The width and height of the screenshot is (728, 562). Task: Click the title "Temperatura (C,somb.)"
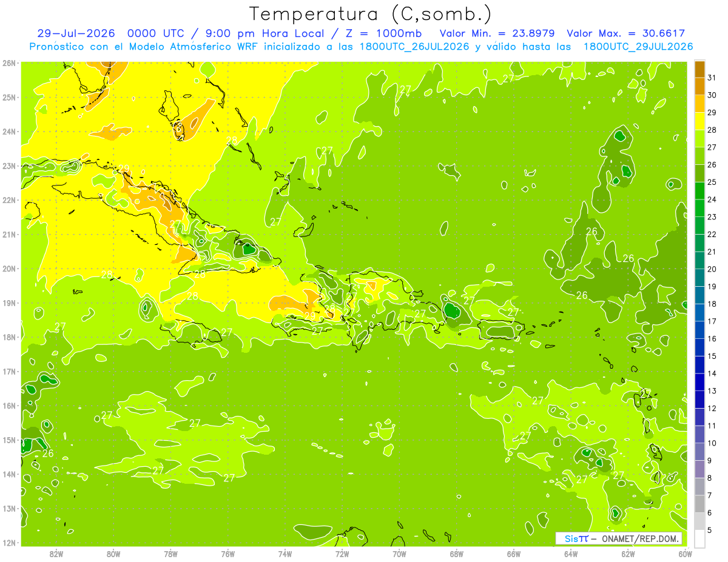click(371, 14)
